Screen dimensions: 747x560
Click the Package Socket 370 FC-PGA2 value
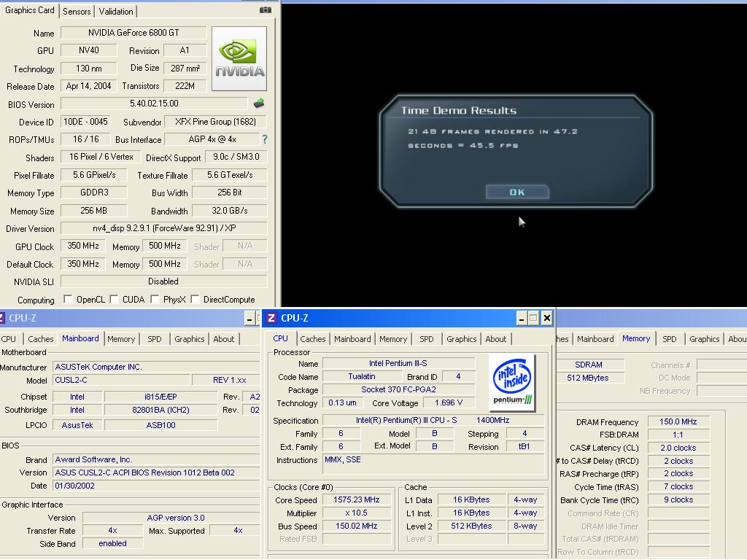pos(398,389)
